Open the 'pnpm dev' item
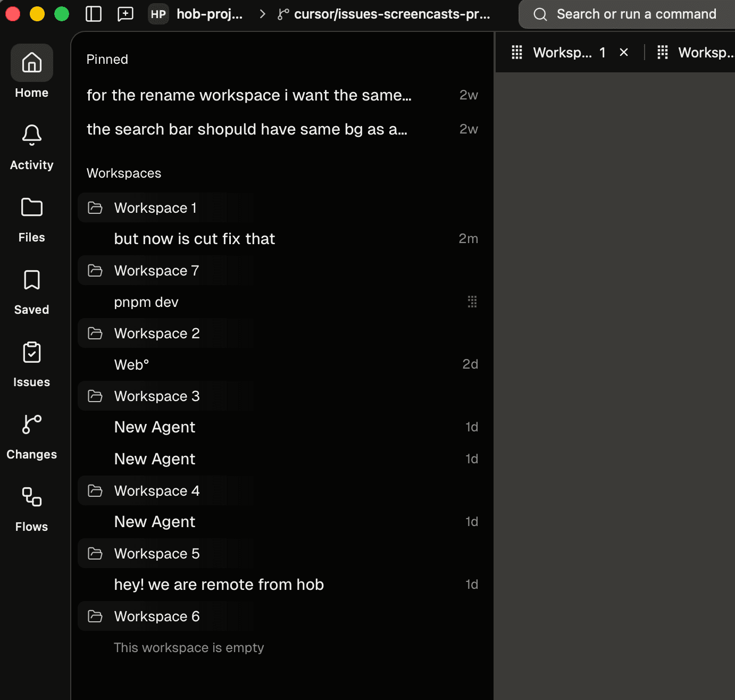The height and width of the screenshot is (700, 735). pos(282,302)
